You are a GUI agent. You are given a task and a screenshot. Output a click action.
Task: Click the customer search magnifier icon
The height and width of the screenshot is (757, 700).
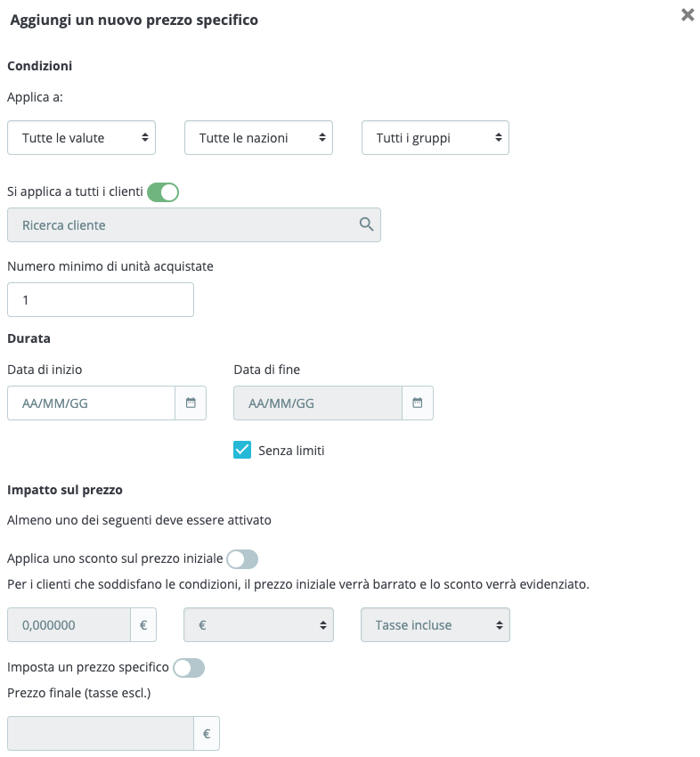(366, 224)
